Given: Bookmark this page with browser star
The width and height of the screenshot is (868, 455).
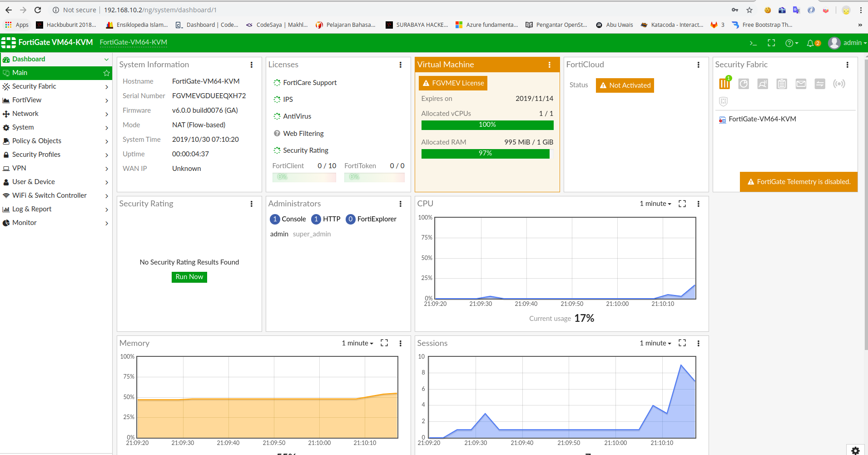Looking at the screenshot, I should click(749, 10).
